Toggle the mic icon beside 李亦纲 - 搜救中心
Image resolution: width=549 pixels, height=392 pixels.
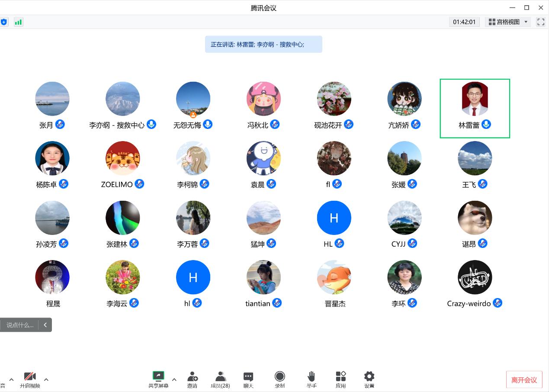(151, 125)
